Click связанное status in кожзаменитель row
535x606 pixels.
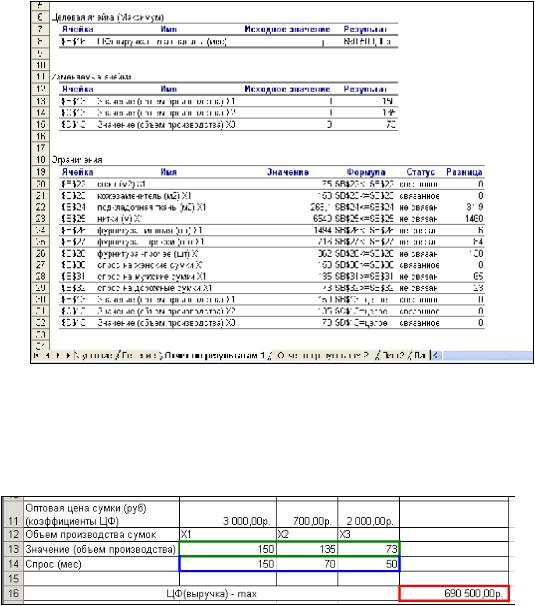pyautogui.click(x=419, y=196)
